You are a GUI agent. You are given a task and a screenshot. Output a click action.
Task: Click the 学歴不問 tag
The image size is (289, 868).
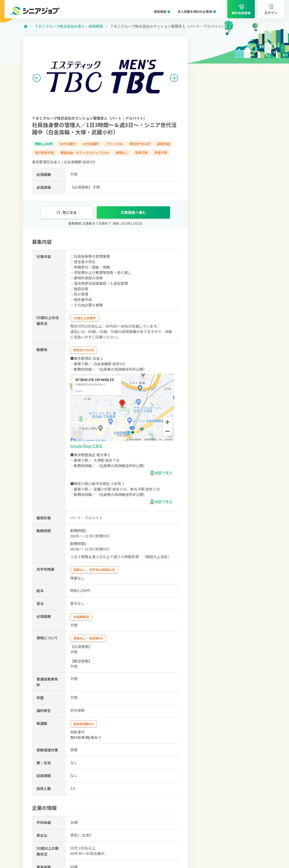(x=161, y=153)
